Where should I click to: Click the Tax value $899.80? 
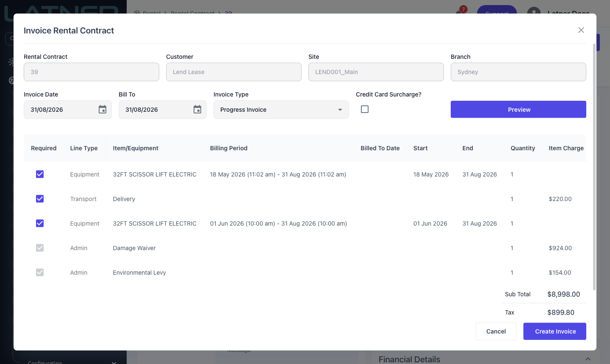click(561, 312)
